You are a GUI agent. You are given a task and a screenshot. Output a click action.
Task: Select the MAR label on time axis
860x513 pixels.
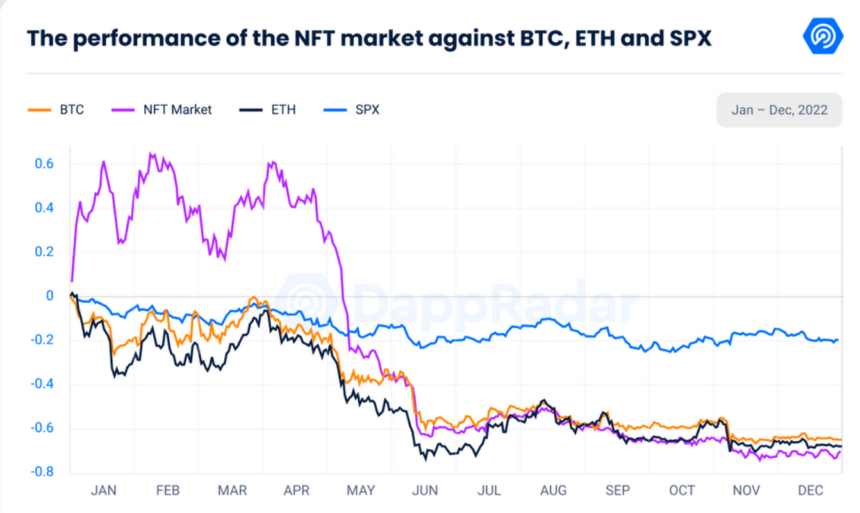232,490
